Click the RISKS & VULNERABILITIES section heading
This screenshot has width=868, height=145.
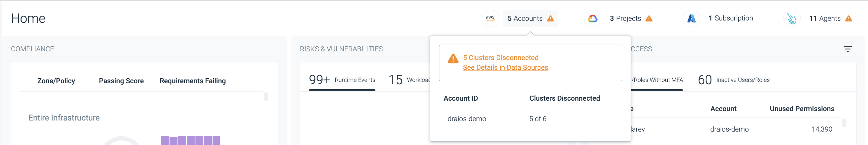pos(341,49)
